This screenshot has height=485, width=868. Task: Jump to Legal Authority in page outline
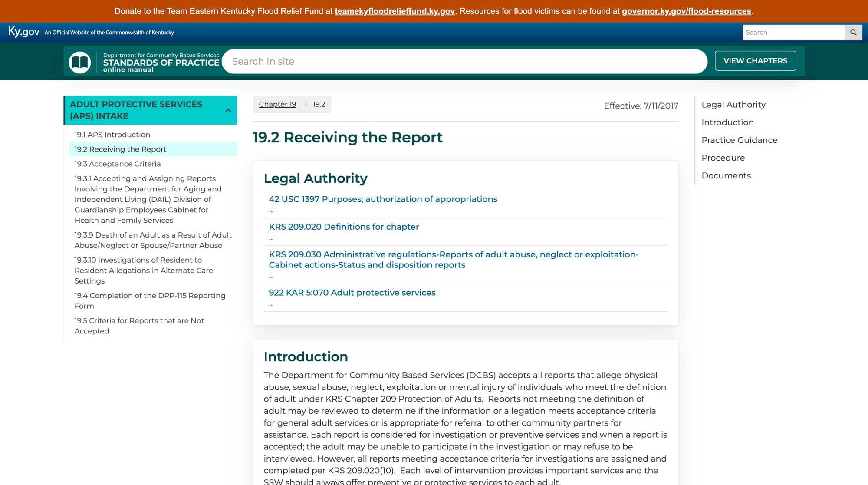coord(733,105)
